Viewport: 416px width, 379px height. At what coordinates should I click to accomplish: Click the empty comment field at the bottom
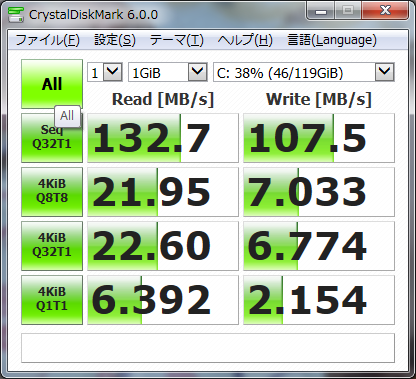click(208, 348)
